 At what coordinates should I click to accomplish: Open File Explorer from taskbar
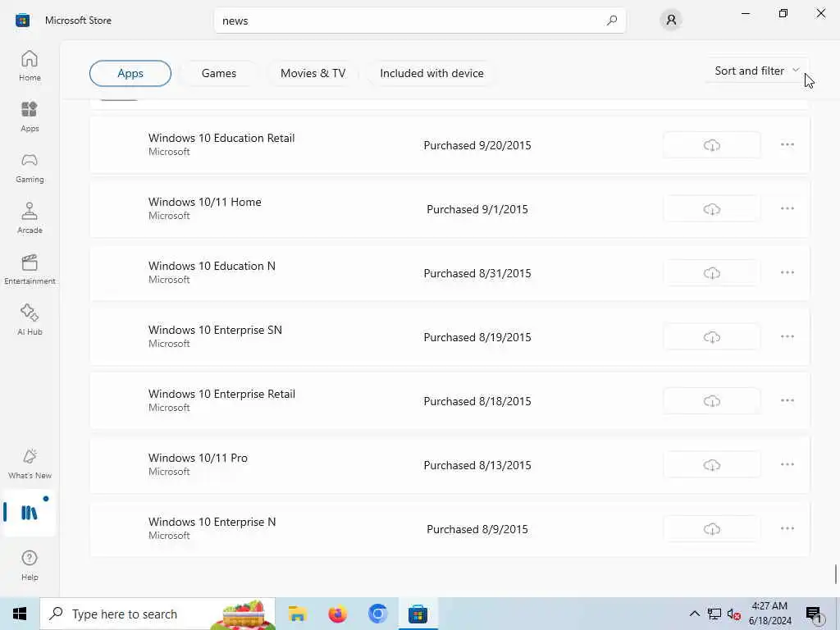[x=297, y=614]
